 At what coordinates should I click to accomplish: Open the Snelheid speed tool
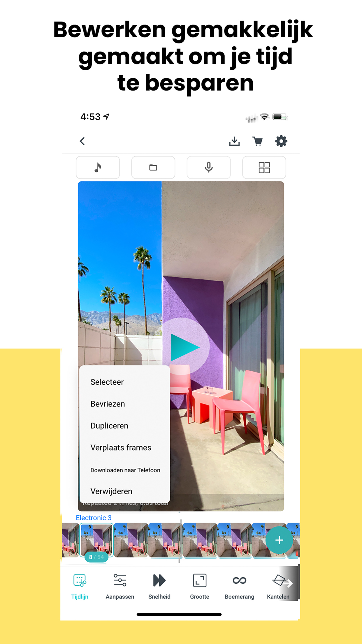click(159, 586)
